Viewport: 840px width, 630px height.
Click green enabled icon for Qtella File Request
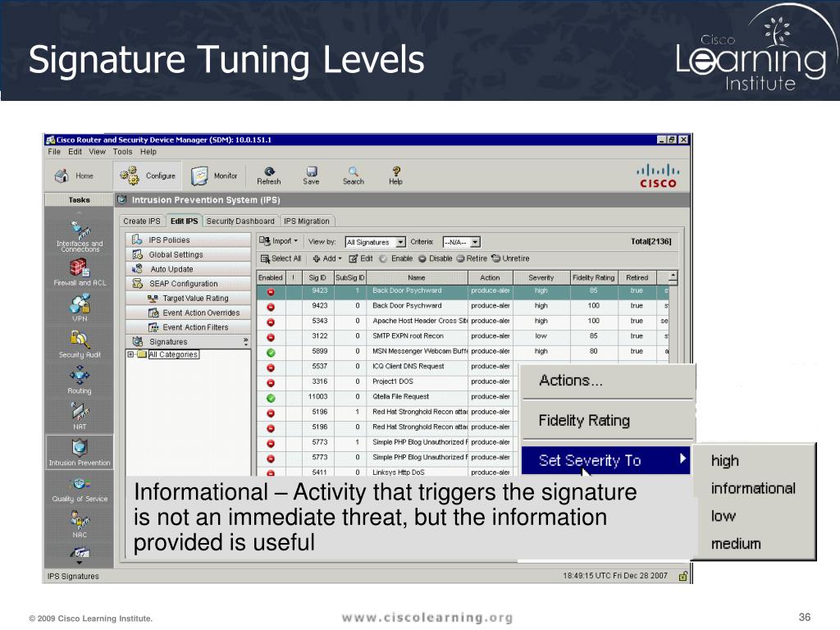coord(271,398)
